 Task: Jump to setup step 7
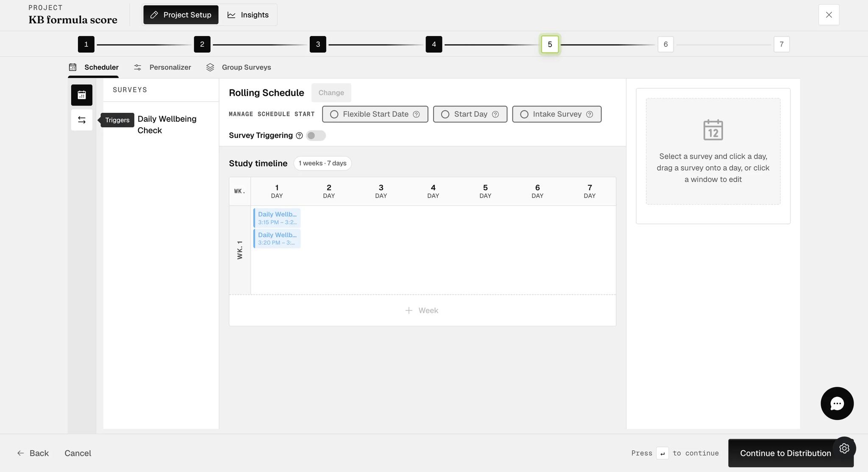pyautogui.click(x=782, y=44)
